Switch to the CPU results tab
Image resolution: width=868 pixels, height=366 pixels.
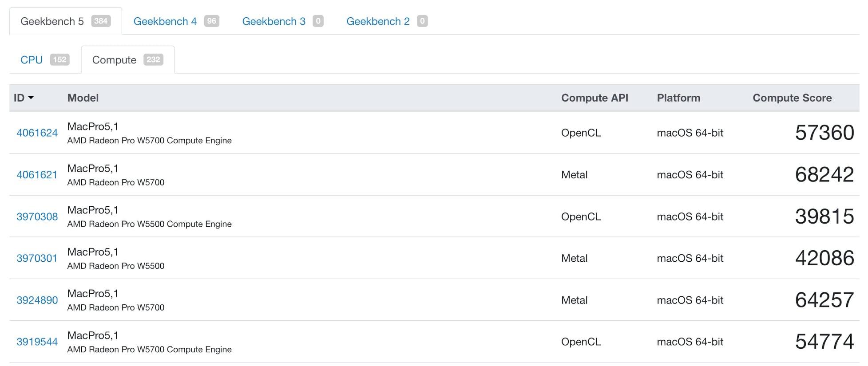(32, 60)
